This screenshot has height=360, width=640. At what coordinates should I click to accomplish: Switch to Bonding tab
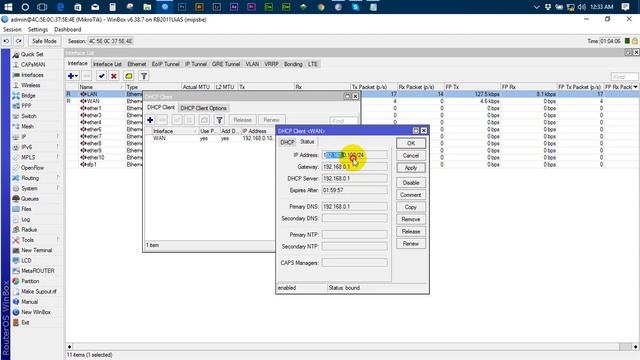coord(293,64)
